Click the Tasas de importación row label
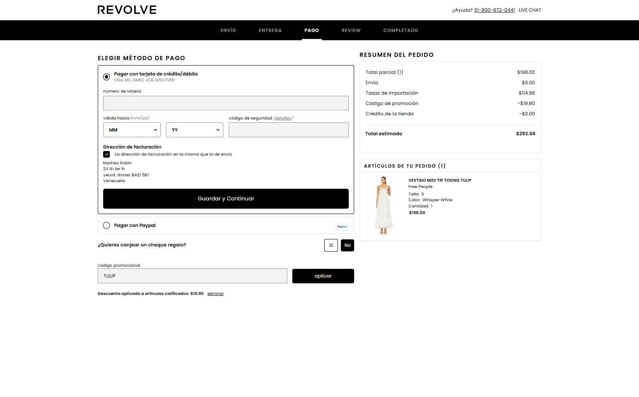639x397 pixels. coord(392,93)
